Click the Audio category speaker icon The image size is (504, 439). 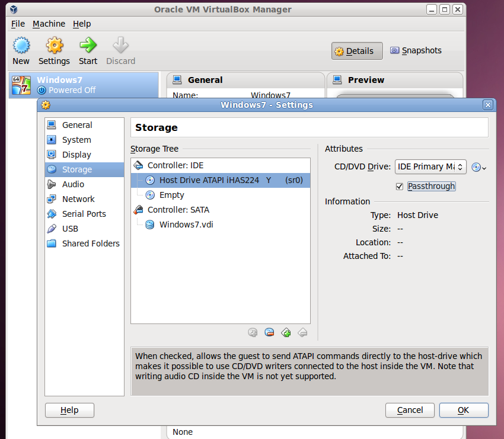point(52,184)
